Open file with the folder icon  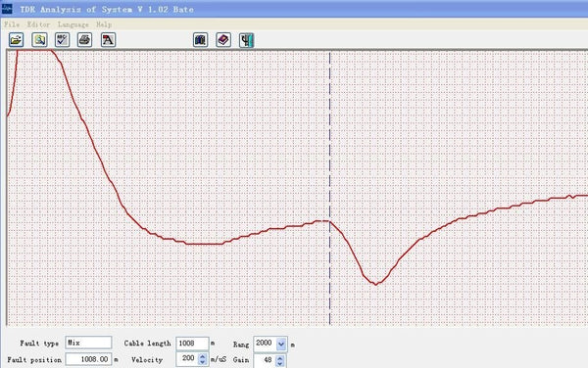(x=16, y=40)
